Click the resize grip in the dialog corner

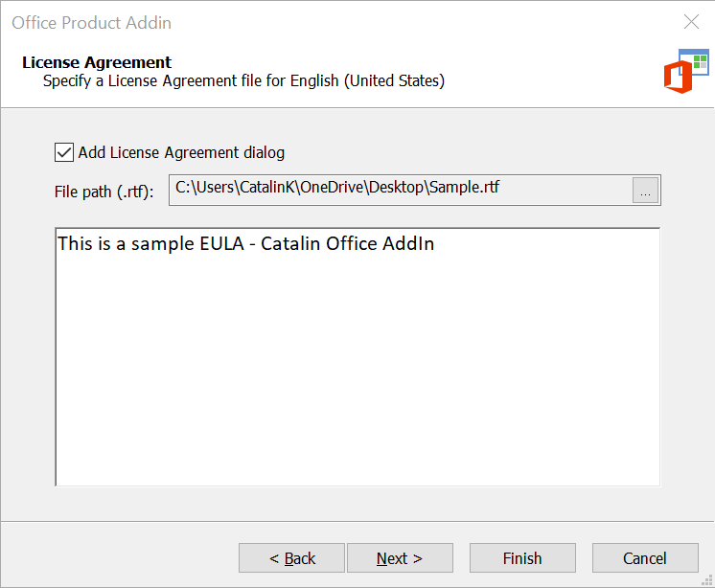tap(707, 579)
